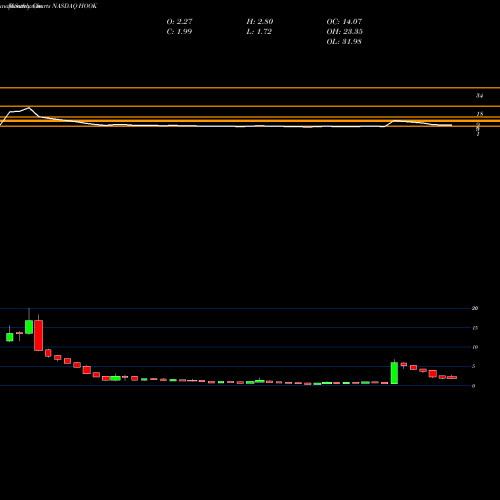
Task: Click the 34 label on upper axis
Action: click(479, 96)
